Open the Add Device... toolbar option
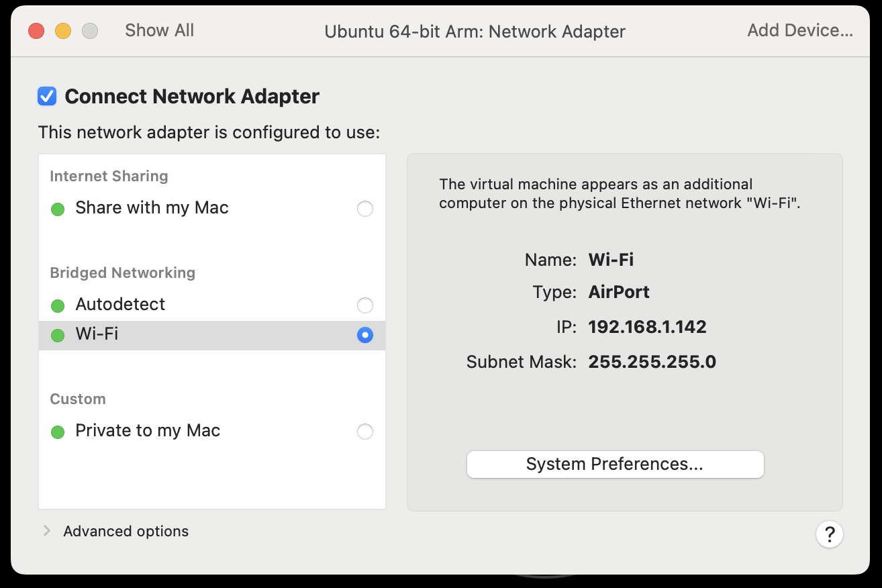Screen dimensions: 882x588 (x=800, y=30)
